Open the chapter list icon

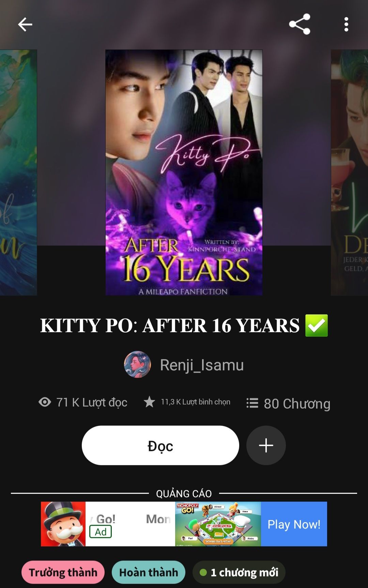coord(252,403)
